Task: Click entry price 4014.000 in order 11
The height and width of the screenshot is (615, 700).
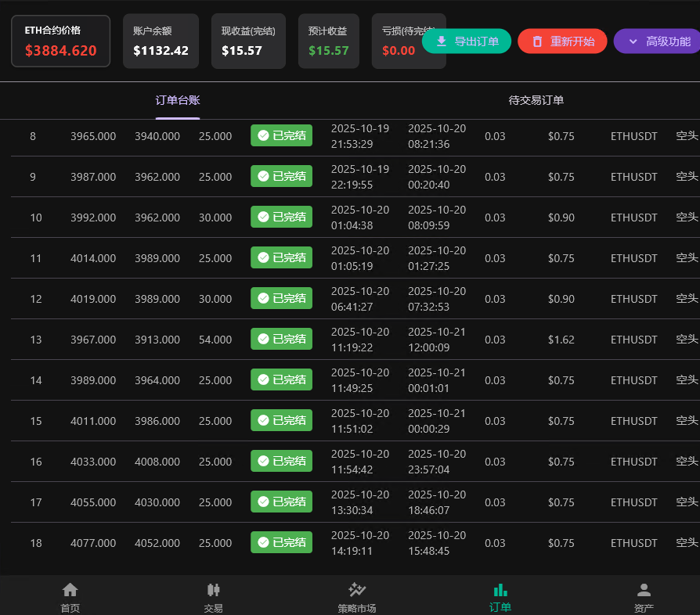Action: pyautogui.click(x=93, y=257)
